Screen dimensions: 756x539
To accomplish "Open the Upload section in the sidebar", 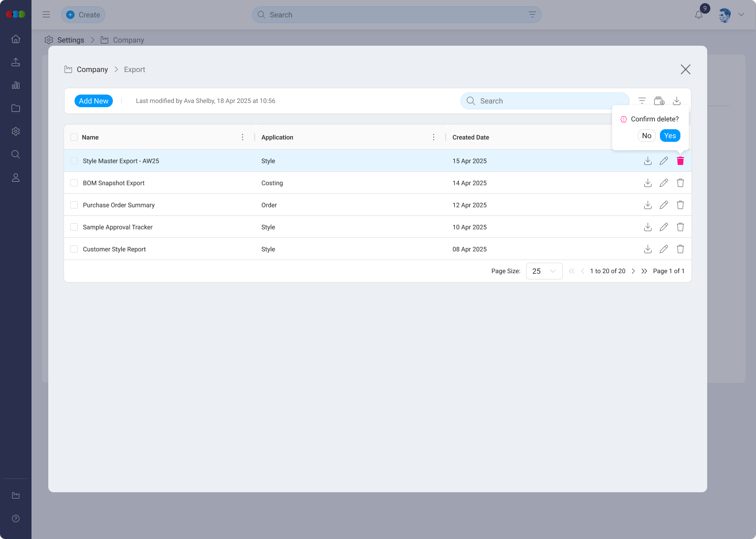I will click(x=15, y=61).
